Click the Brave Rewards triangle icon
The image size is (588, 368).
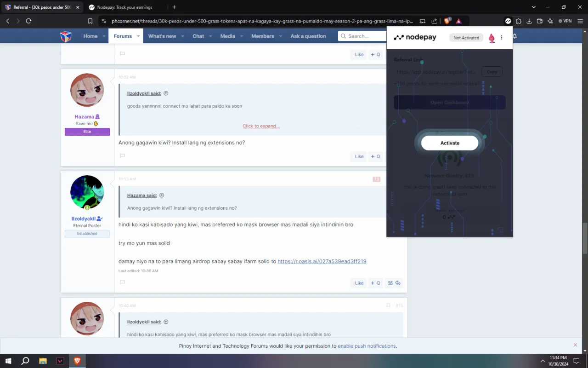[459, 21]
